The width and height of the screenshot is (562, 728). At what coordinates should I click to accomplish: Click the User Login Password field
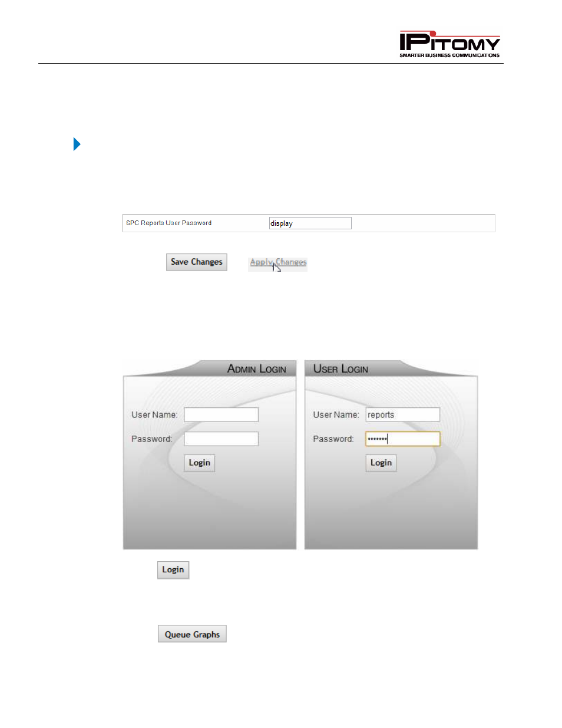pyautogui.click(x=402, y=439)
